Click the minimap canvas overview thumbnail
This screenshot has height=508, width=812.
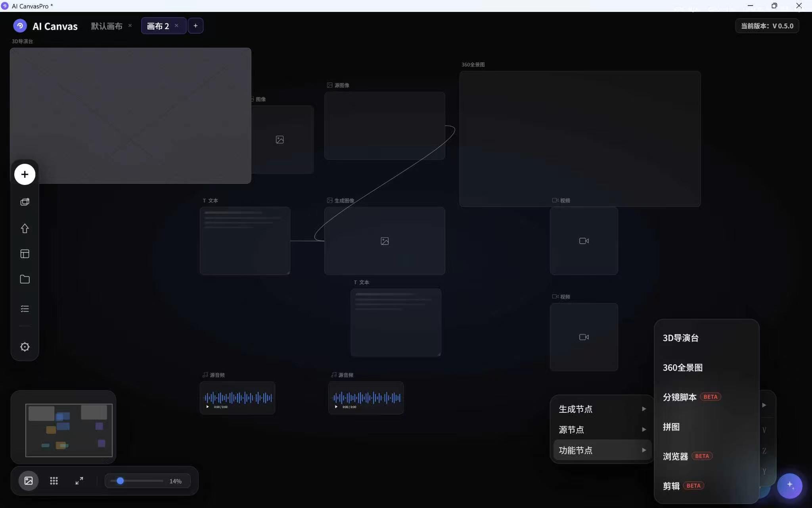(69, 430)
